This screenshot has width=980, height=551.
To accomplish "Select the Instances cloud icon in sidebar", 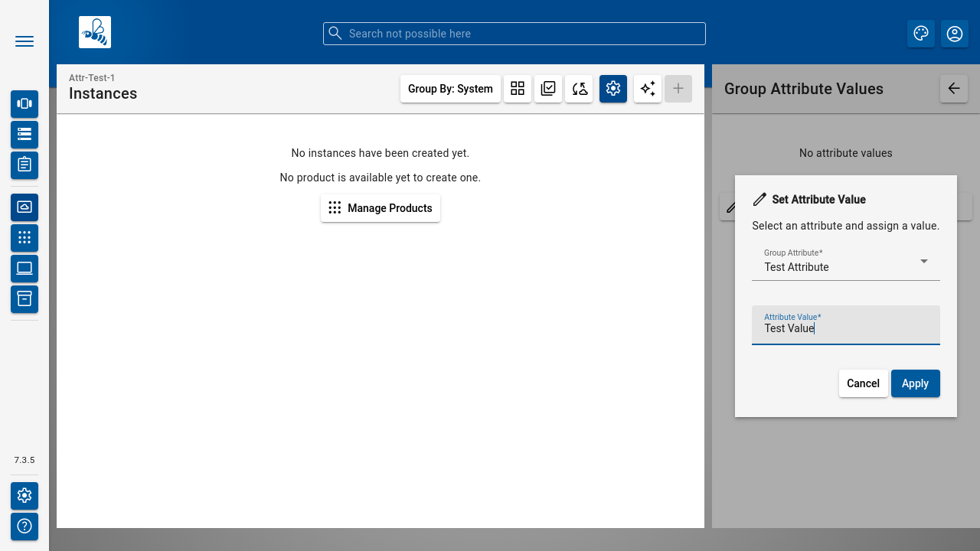I will (x=24, y=207).
